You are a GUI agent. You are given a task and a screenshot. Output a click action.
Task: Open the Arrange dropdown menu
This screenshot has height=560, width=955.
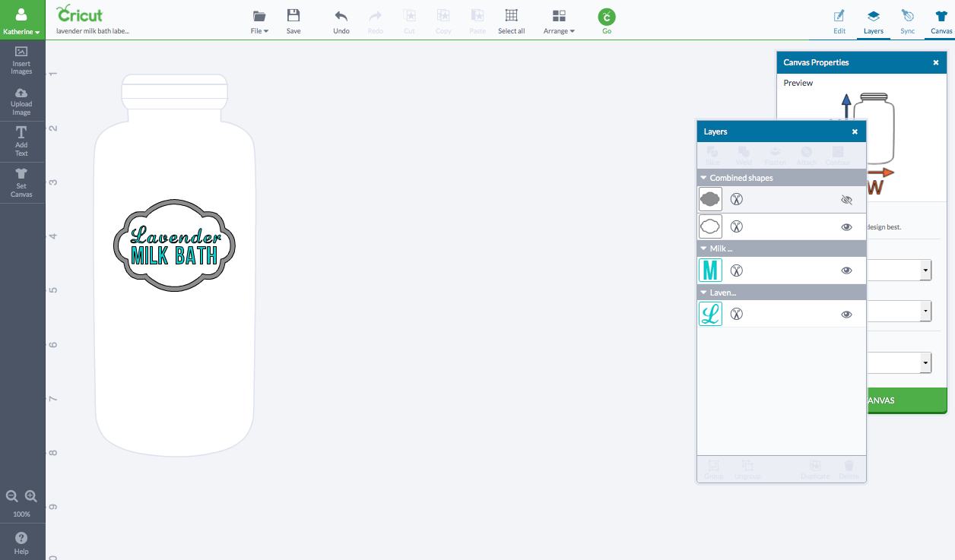click(x=559, y=21)
